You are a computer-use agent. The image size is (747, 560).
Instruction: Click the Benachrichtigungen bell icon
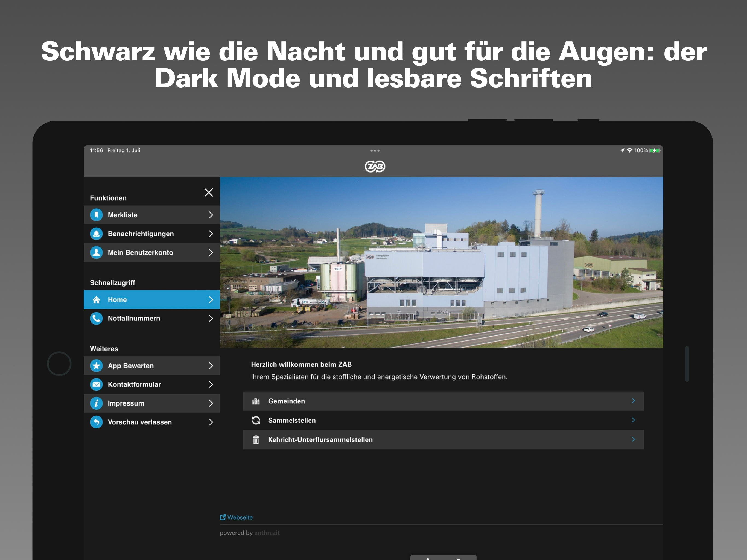point(96,234)
